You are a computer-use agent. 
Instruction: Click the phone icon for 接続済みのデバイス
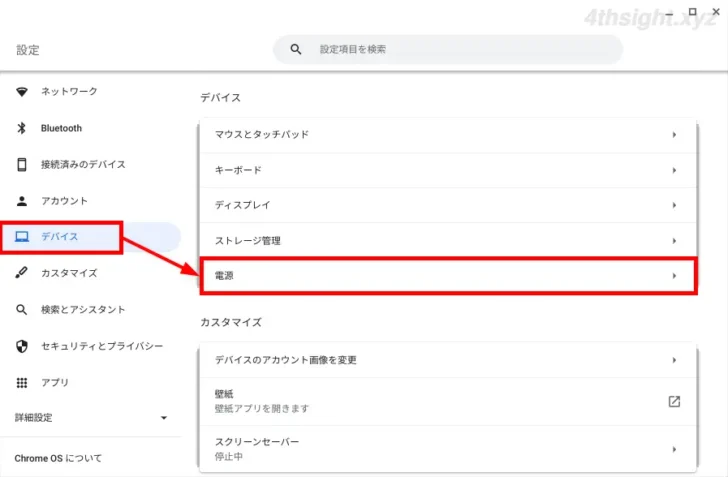pyautogui.click(x=21, y=164)
